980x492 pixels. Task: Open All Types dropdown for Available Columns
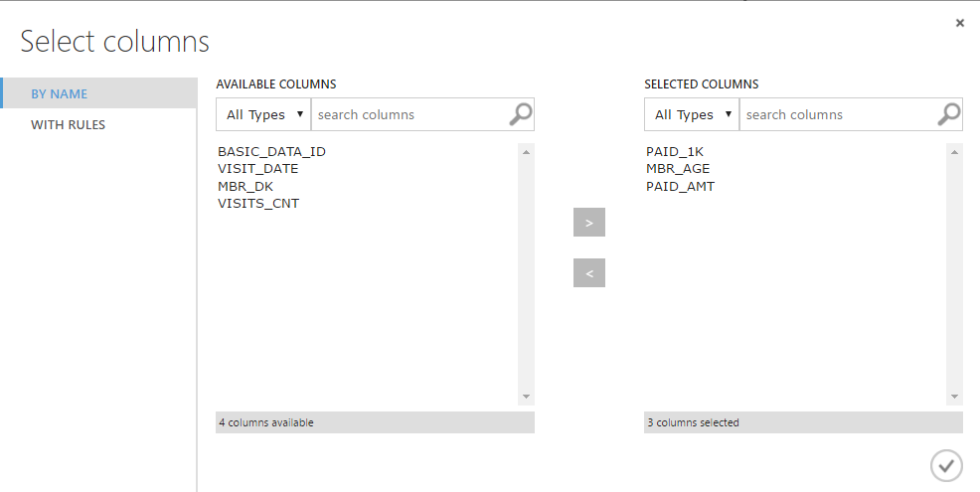263,114
